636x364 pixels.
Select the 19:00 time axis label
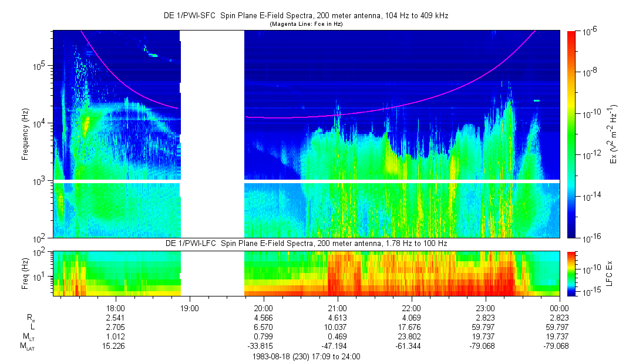[x=189, y=308]
